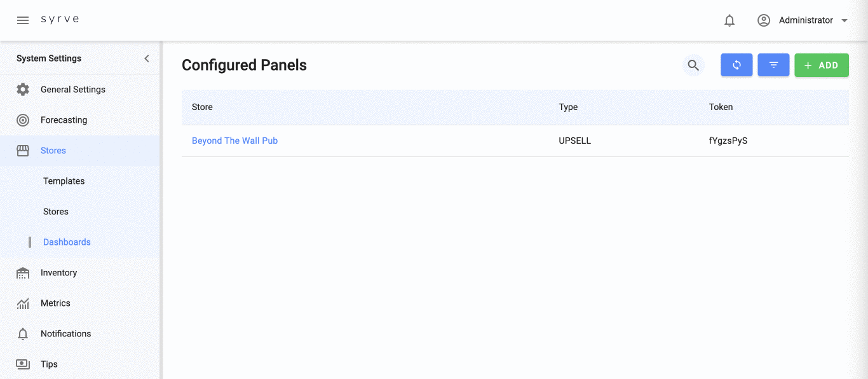Click the Inventory warehouse icon
The image size is (868, 379).
point(23,273)
